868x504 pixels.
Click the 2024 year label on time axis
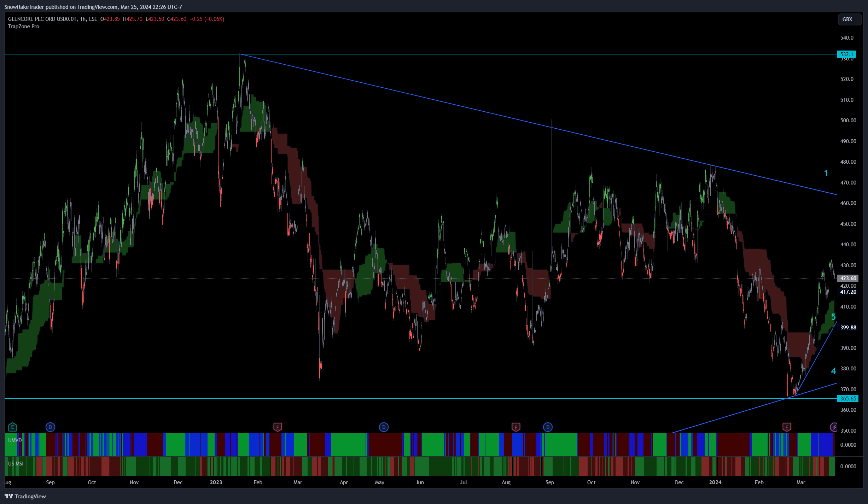[715, 482]
